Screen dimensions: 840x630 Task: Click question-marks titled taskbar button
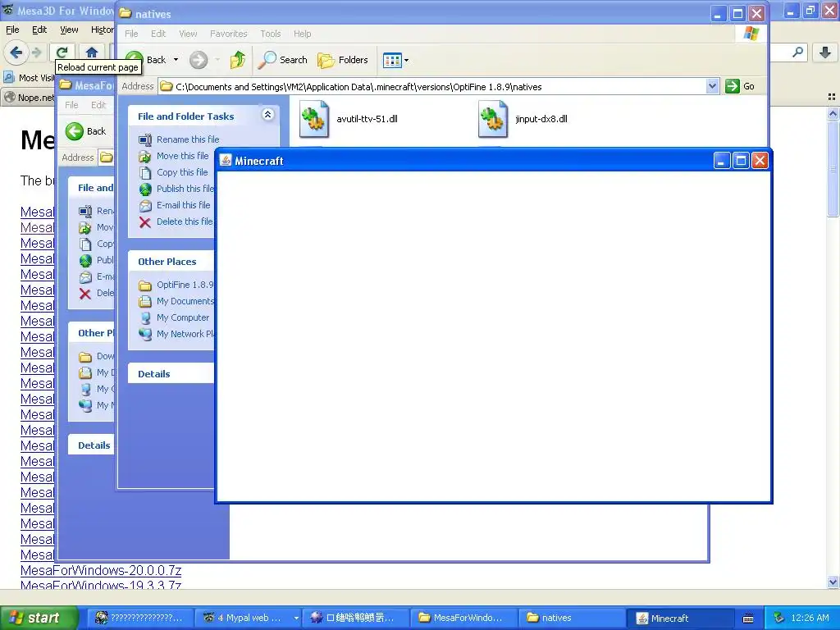[139, 618]
